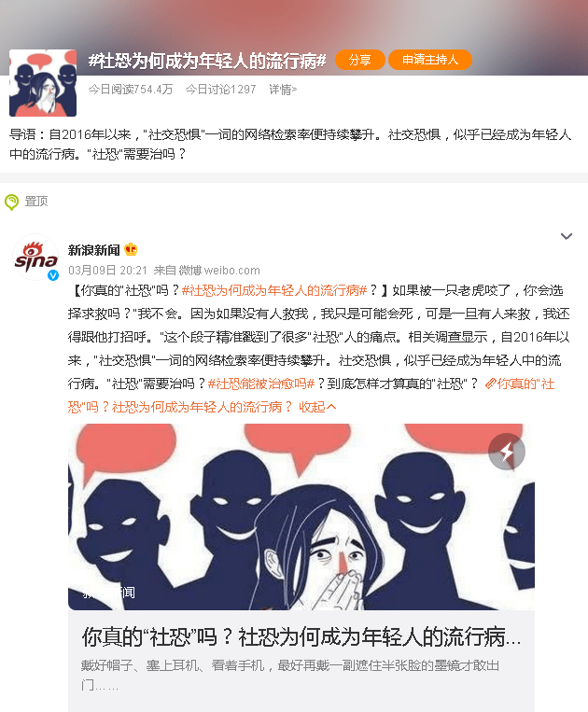Open the Sina 新浪新闻 profile avatar
588x712 pixels.
pos(35,258)
